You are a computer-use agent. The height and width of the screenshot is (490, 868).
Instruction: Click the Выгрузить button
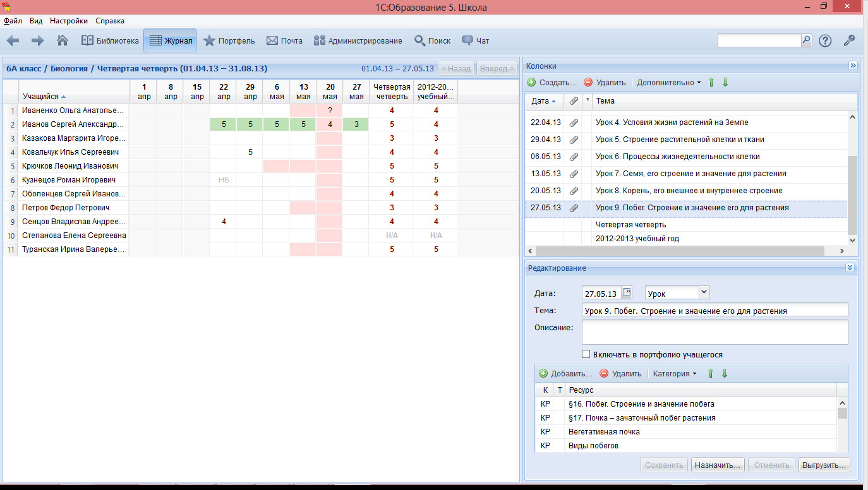tap(824, 465)
